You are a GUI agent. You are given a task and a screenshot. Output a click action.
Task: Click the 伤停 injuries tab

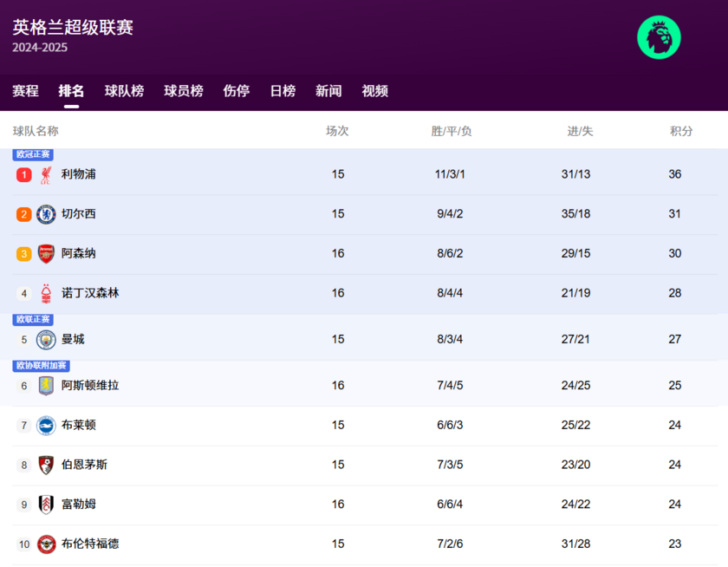coord(236,90)
